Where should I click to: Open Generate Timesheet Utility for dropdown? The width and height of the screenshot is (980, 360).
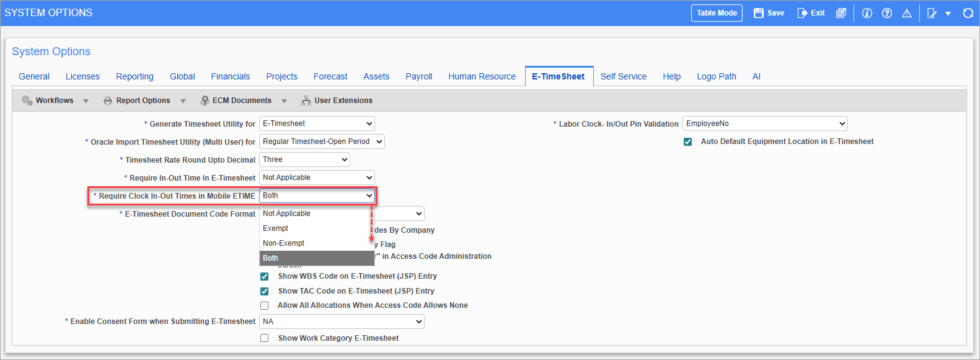point(317,124)
